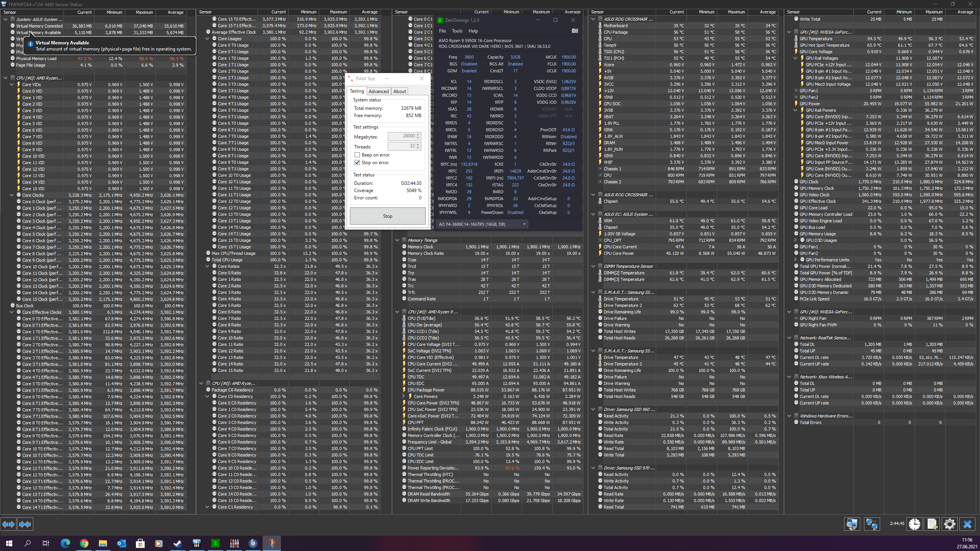Start HWiNFO logging sheet icon
This screenshot has width=980, height=551.
pos(932,524)
